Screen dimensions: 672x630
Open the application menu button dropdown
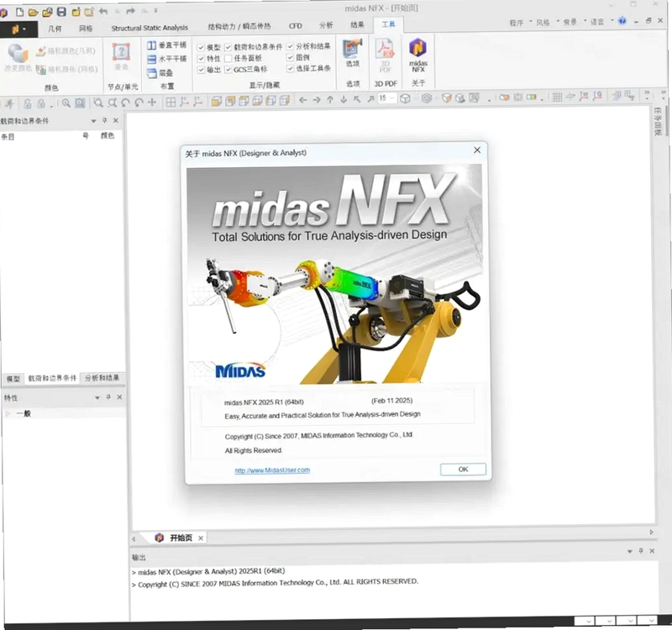coord(18,29)
